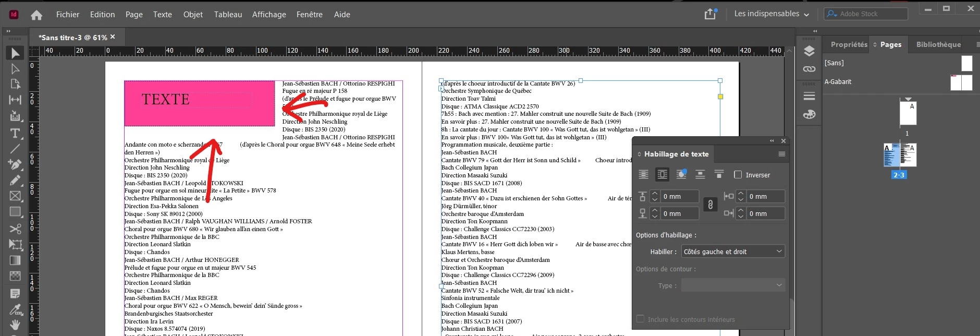Open the Fichier menu
Screen dimensions: 980x336
coord(68,15)
